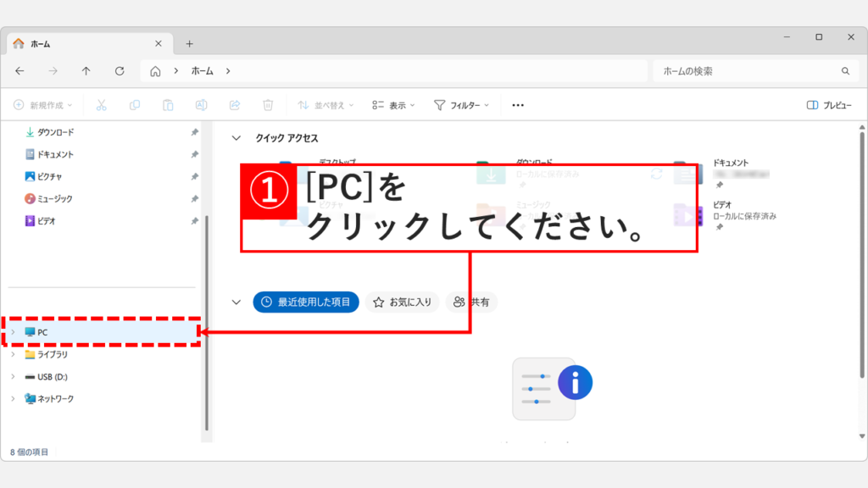Open a new tab with plus button
Screen dimensions: 868x488
coord(189,44)
